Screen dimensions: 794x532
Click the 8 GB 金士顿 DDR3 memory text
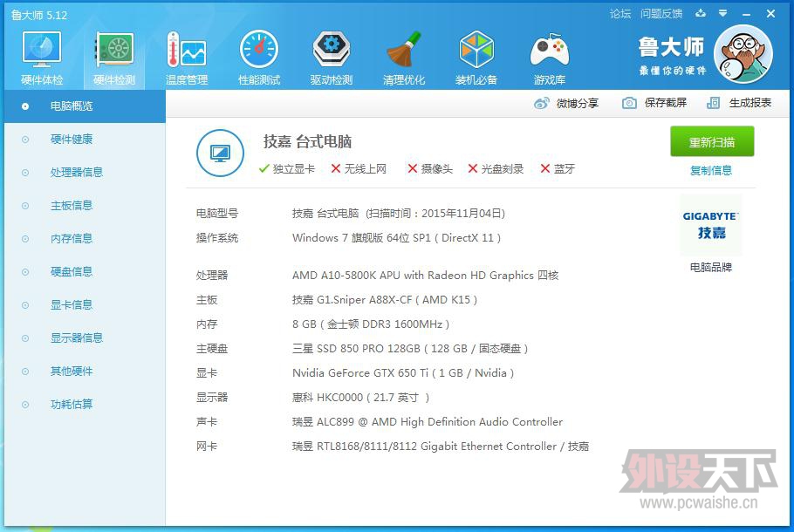coord(371,324)
